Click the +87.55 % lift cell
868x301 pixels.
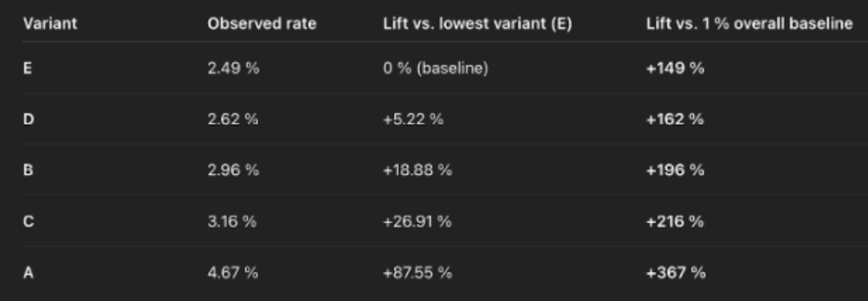coord(418,272)
